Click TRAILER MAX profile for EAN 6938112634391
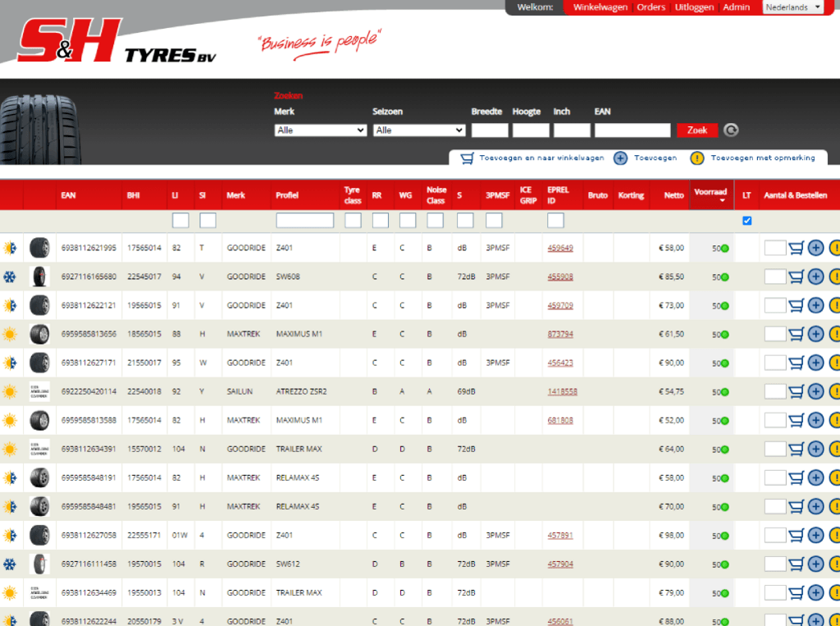 click(x=299, y=449)
